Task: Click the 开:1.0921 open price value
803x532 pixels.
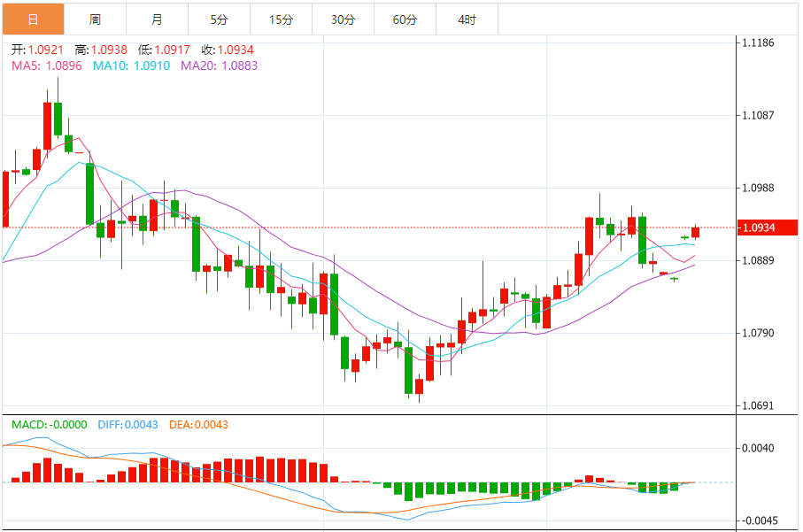Action: point(37,50)
